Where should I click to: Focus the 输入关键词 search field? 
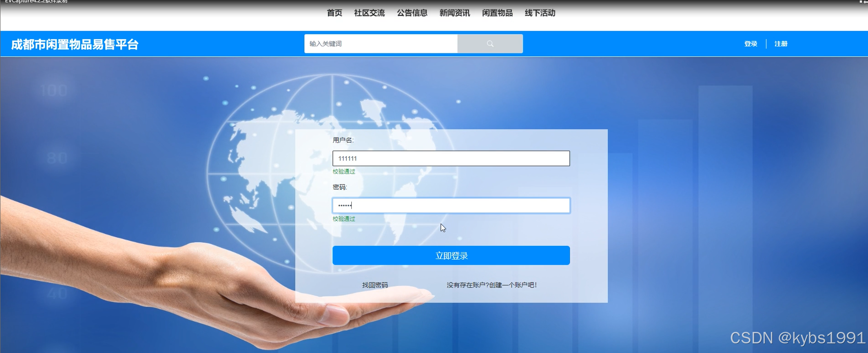pos(381,43)
